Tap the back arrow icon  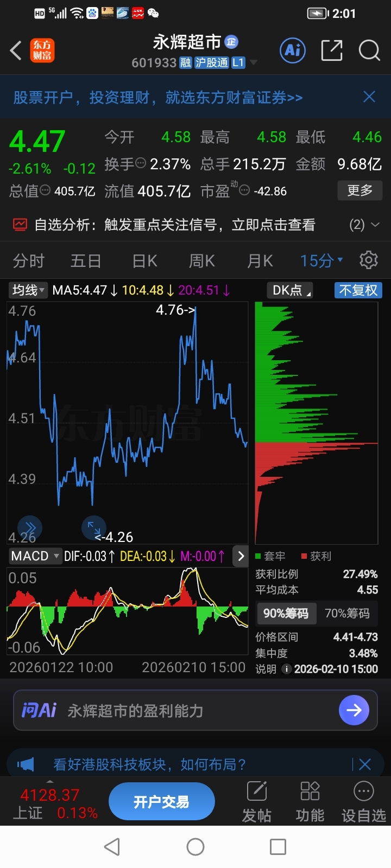(16, 51)
